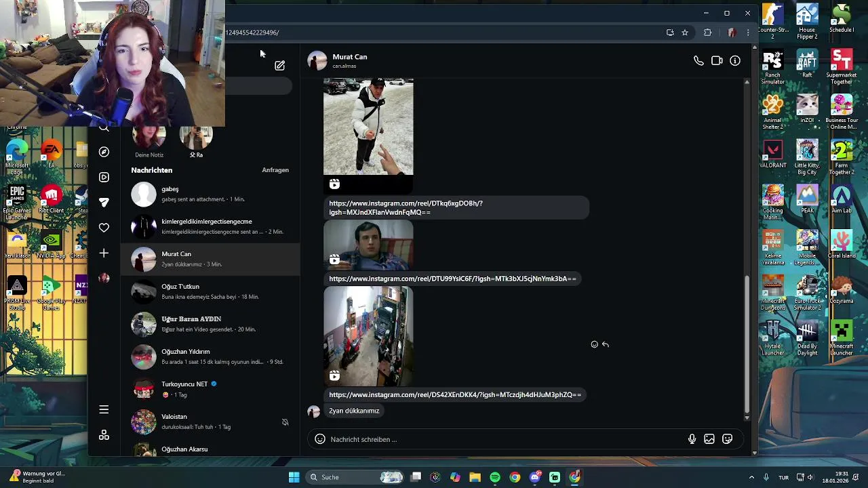Select Murat Can chat in list
The image size is (868, 488).
(210, 259)
